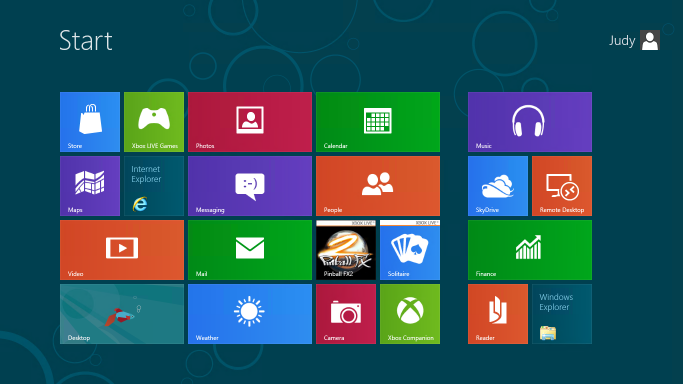
Task: Launch Pinball FX2 game tile
Action: [346, 250]
